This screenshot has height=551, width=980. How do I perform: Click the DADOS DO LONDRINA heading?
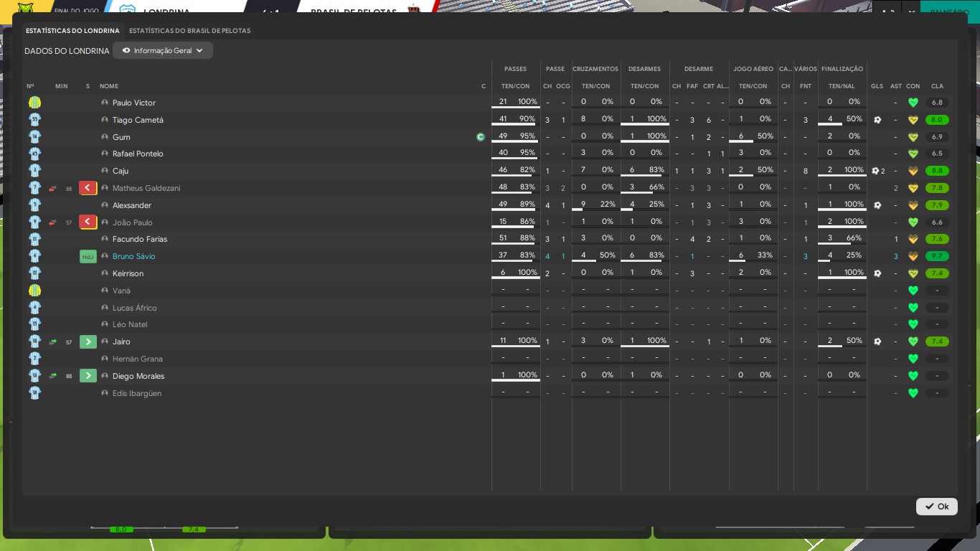pyautogui.click(x=67, y=51)
